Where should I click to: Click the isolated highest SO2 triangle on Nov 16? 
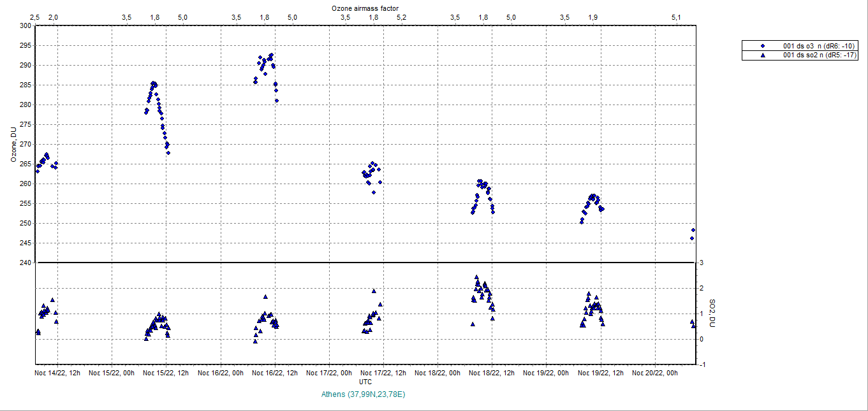click(265, 297)
